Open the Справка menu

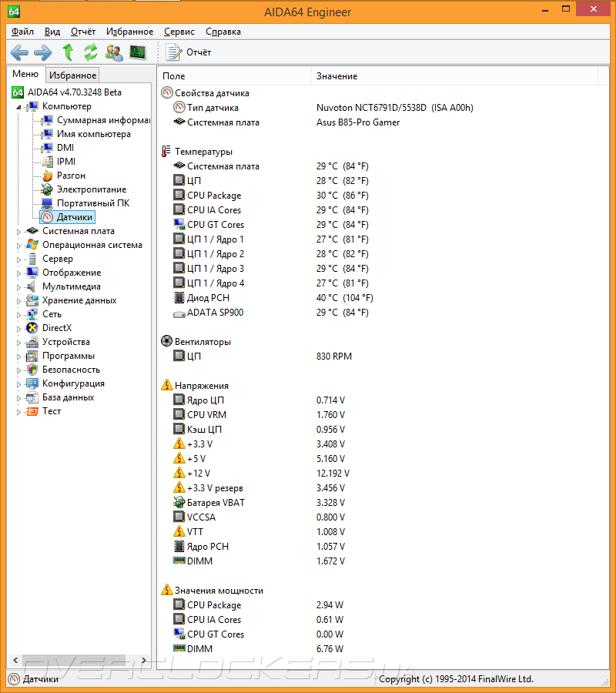223,32
